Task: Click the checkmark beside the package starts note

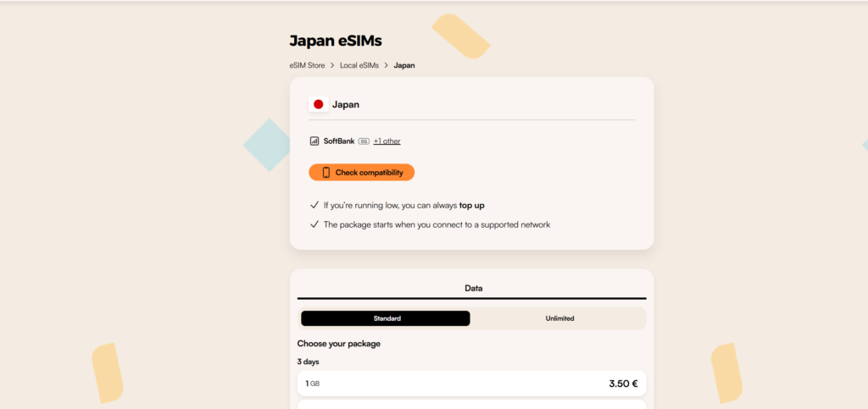Action: [314, 224]
